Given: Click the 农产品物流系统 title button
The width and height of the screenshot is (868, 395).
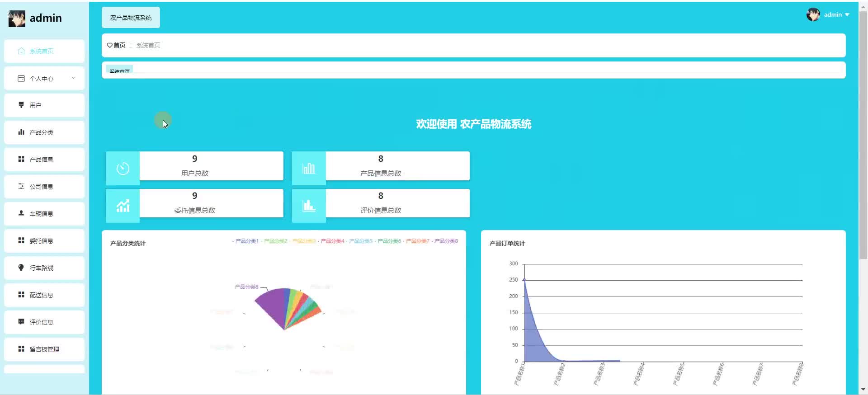Looking at the screenshot, I should coord(131,18).
